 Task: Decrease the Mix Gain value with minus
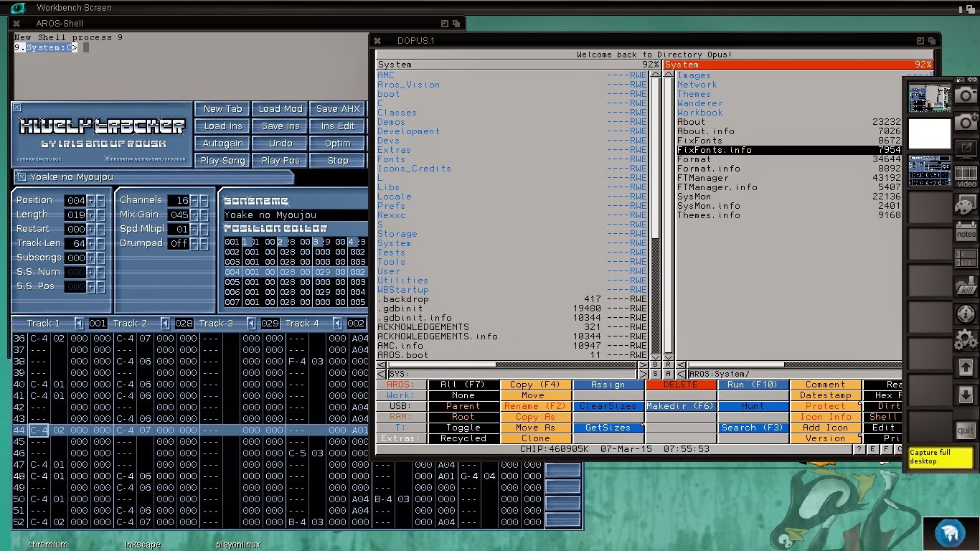[x=204, y=215]
